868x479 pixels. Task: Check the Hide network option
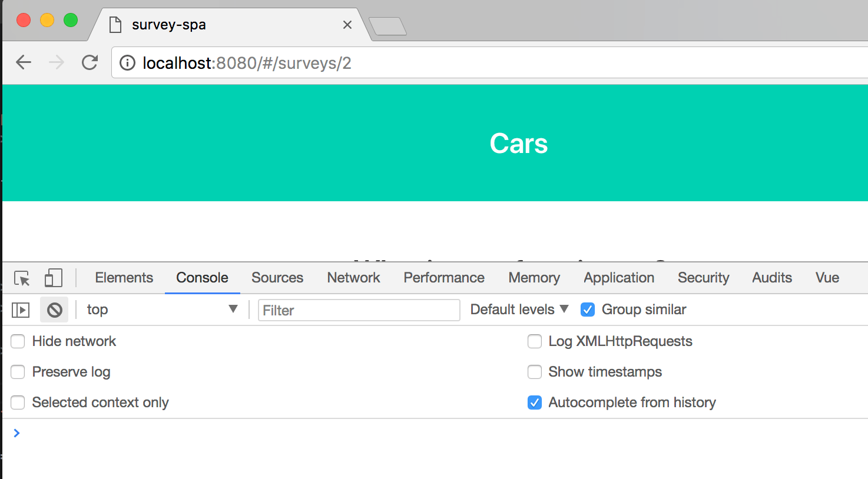point(18,341)
